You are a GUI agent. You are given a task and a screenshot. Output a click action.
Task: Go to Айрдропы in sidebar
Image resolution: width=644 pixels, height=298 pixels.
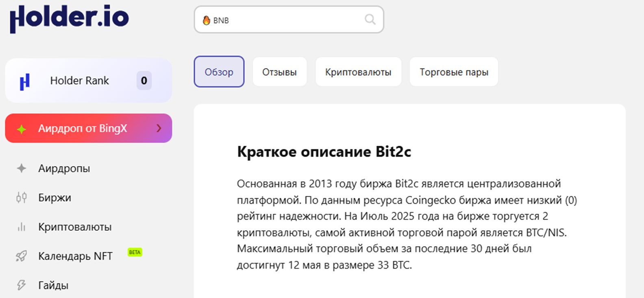point(64,168)
